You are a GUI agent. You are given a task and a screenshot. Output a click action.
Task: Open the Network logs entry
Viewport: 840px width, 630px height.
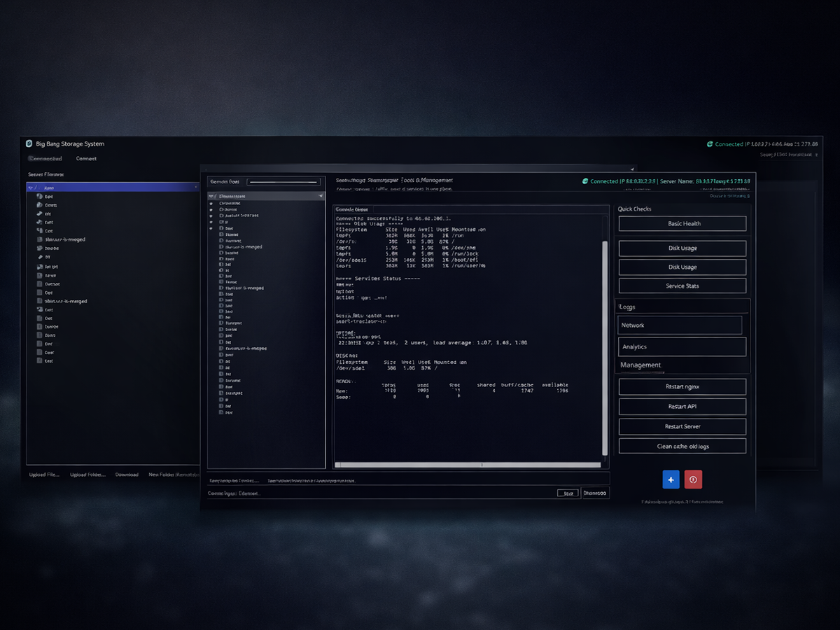pyautogui.click(x=680, y=325)
